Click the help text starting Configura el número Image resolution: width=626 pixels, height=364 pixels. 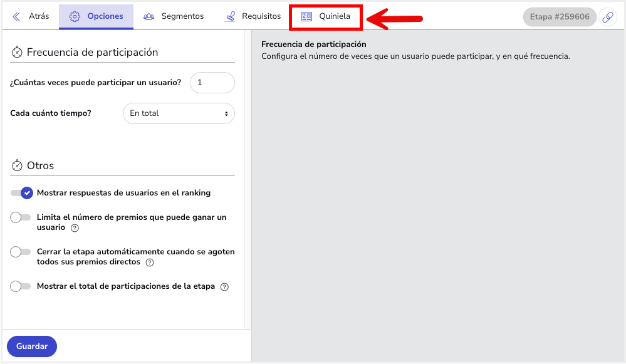[x=415, y=56]
